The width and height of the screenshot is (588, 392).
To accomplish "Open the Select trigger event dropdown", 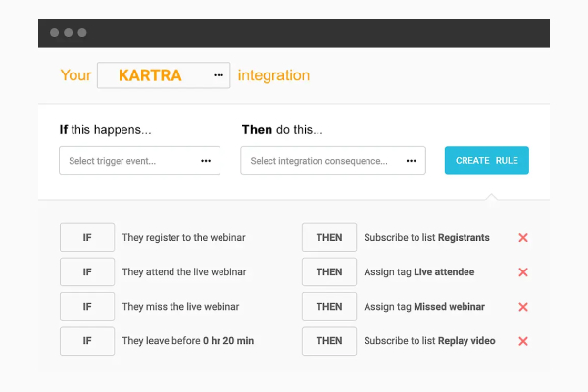I will [139, 161].
